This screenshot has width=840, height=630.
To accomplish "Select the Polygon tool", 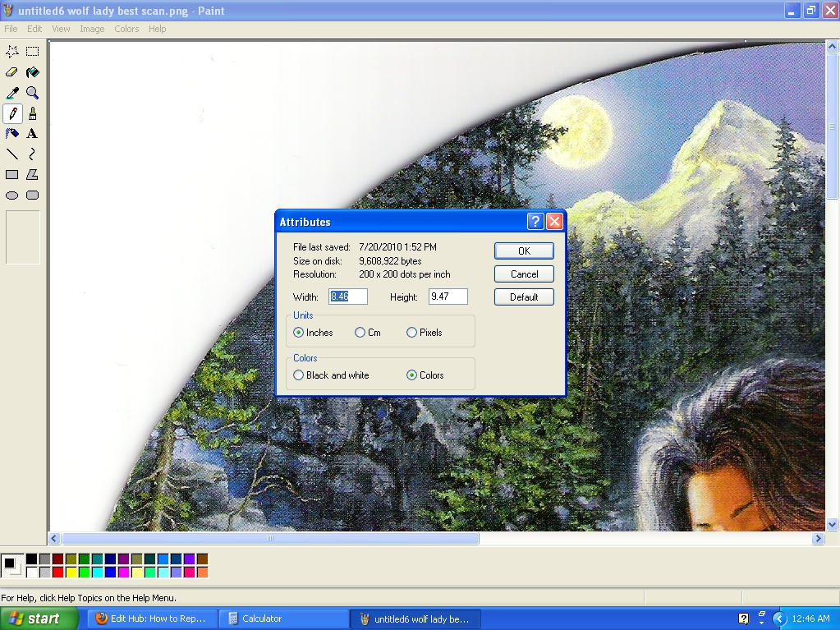I will [33, 175].
